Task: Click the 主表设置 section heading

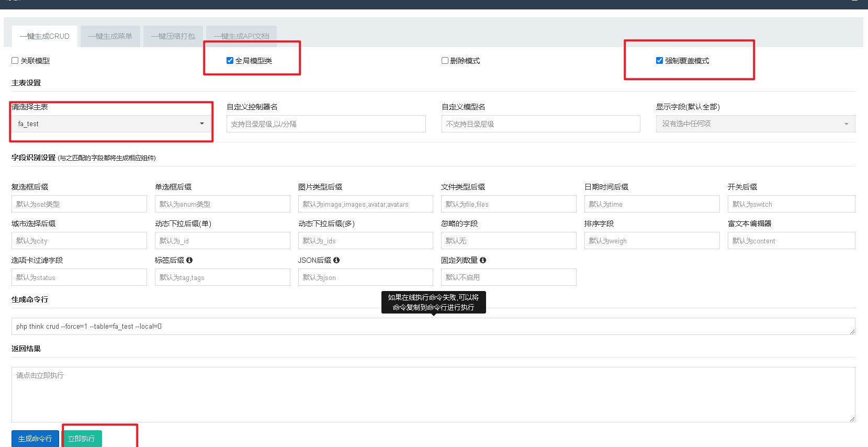Action: (x=26, y=83)
